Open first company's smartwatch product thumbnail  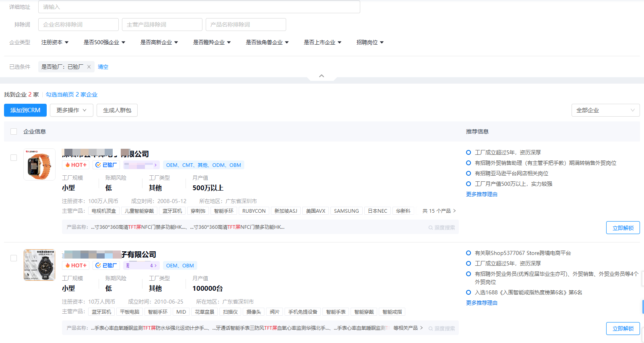(39, 164)
